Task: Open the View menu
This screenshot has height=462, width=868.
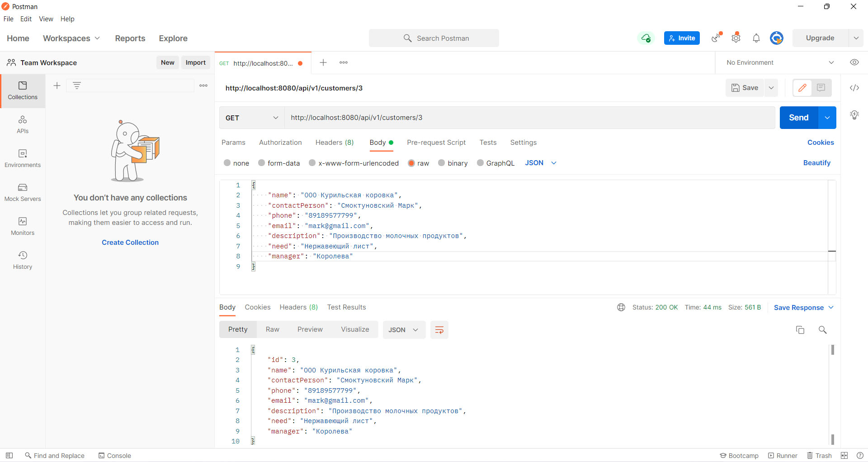Action: [46, 19]
